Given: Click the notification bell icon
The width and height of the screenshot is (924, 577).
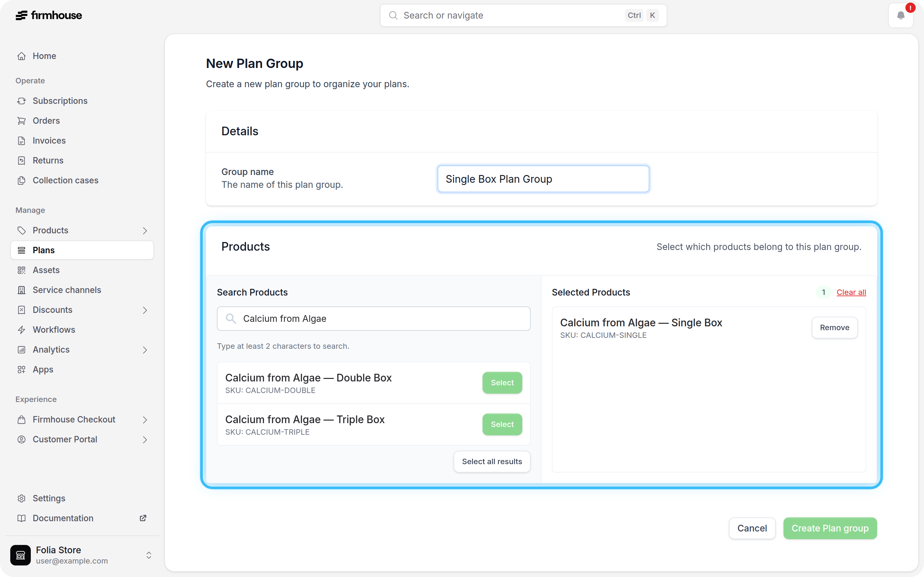Looking at the screenshot, I should tap(900, 16).
